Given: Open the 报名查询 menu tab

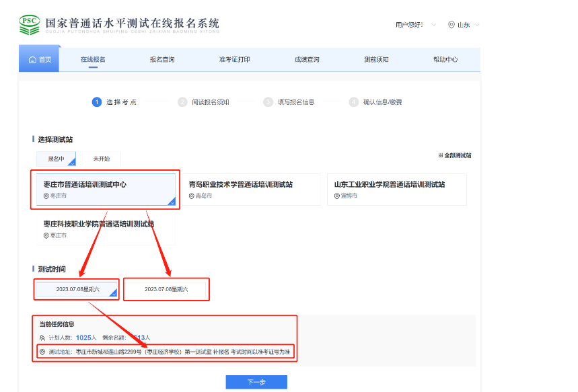Looking at the screenshot, I should [x=162, y=60].
